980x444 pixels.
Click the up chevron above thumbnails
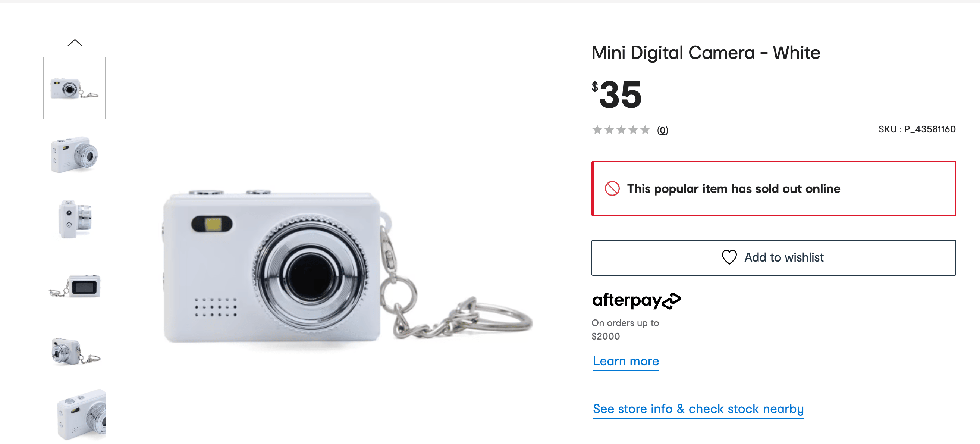pos(75,43)
